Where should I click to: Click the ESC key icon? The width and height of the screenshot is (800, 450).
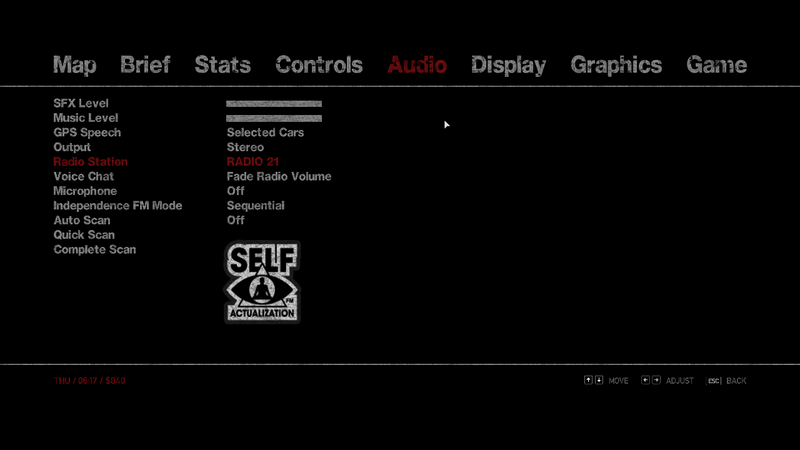click(714, 381)
